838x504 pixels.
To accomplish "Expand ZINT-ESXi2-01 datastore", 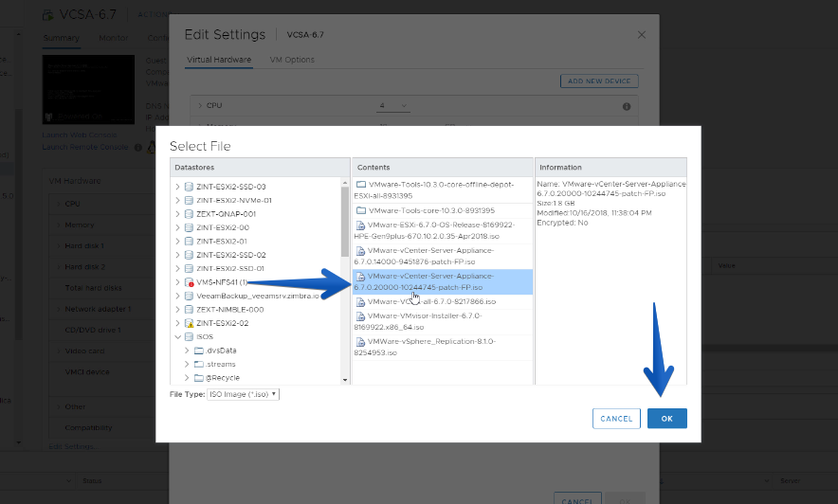I will point(177,242).
